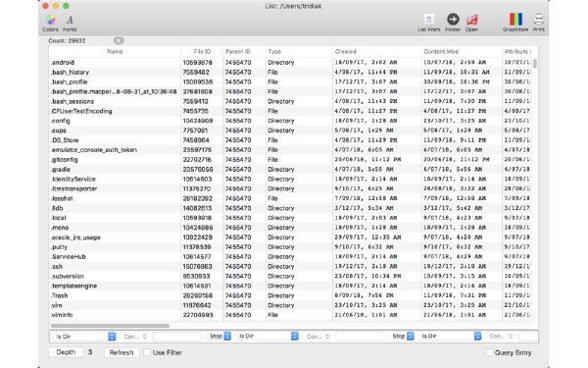588x368 pixels.
Task: Select the .CFUserTextEncoding row
Action: coord(291,111)
